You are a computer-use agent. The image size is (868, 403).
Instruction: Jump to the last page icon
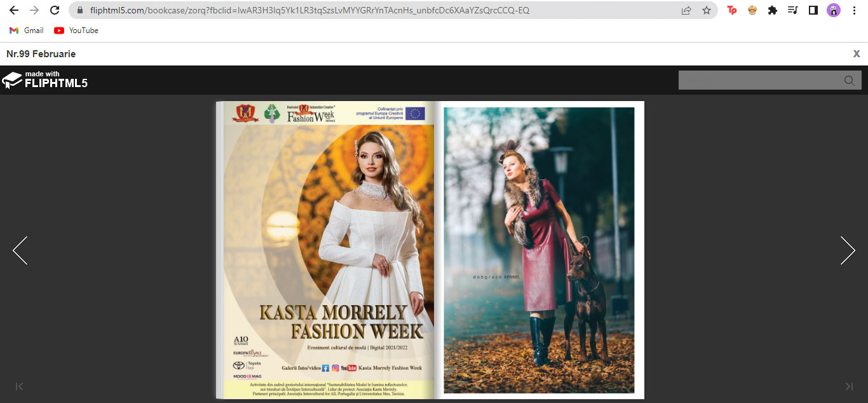[x=849, y=386]
